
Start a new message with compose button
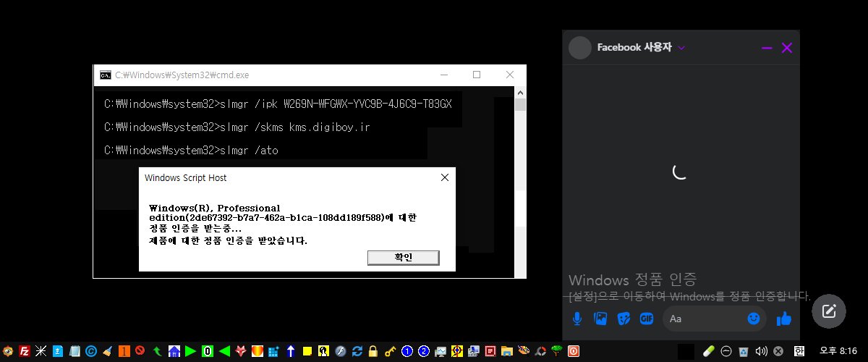tap(829, 311)
